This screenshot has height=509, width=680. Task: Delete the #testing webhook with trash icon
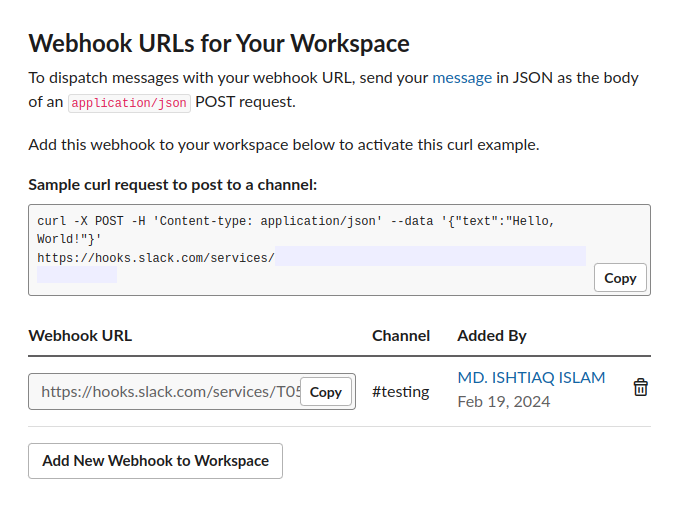641,388
